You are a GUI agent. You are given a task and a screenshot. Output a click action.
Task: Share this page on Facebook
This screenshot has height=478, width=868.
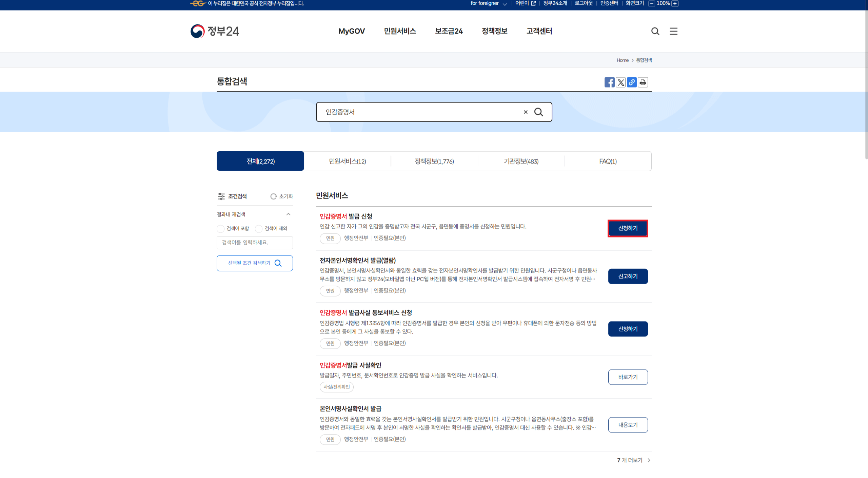[609, 82]
